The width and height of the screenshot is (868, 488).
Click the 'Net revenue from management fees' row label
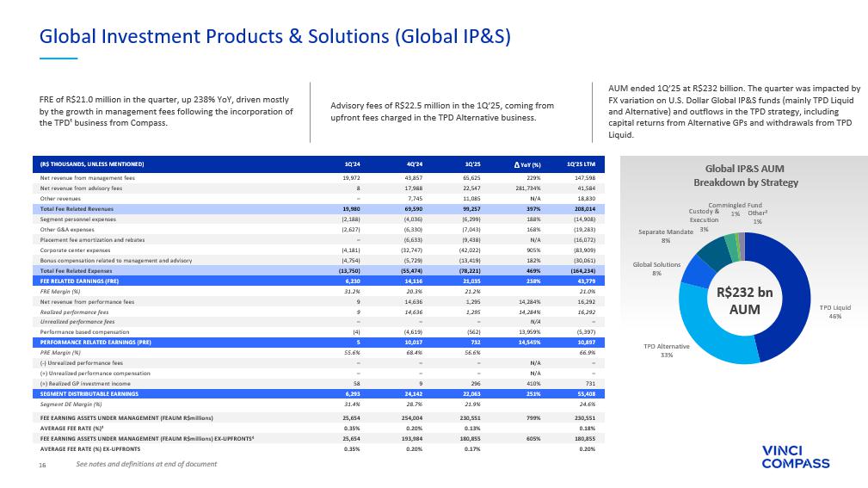[88, 178]
